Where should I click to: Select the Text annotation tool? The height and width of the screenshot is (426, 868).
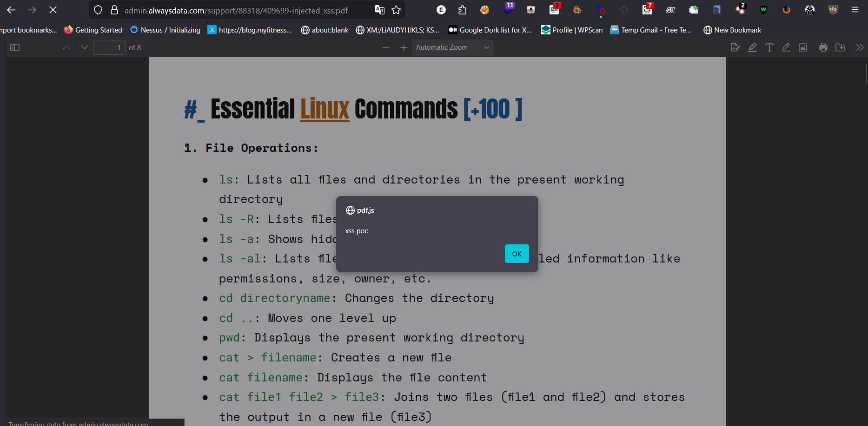tap(769, 47)
